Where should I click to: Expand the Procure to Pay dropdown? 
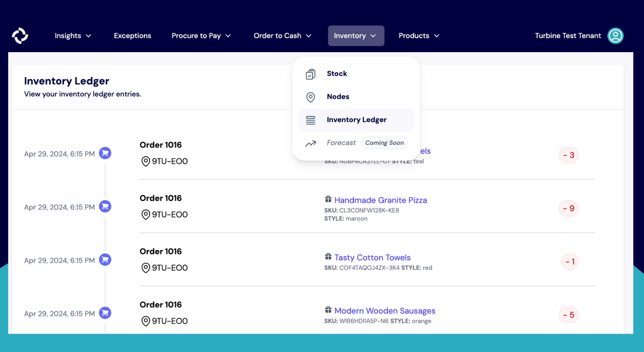click(x=201, y=36)
